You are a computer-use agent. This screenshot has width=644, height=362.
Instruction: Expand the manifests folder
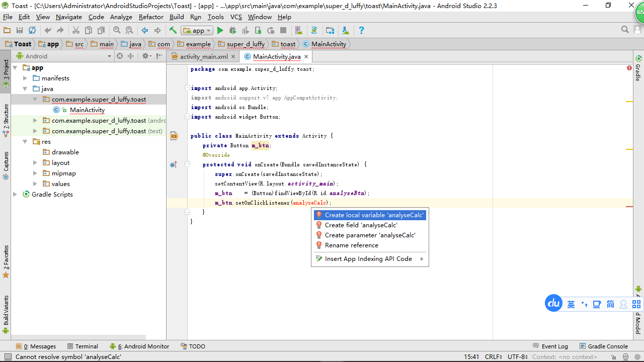tap(25, 78)
